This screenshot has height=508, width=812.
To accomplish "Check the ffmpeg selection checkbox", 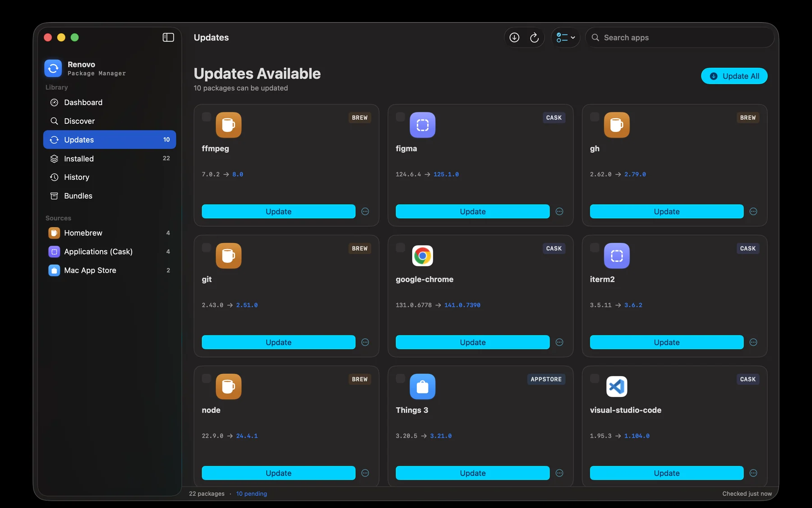I will (206, 117).
